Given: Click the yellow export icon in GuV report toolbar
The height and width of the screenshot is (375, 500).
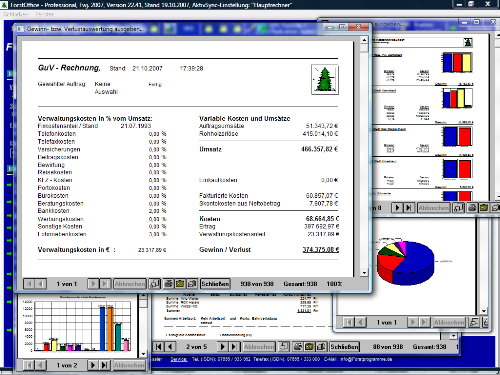Looking at the screenshot, I should click(180, 284).
